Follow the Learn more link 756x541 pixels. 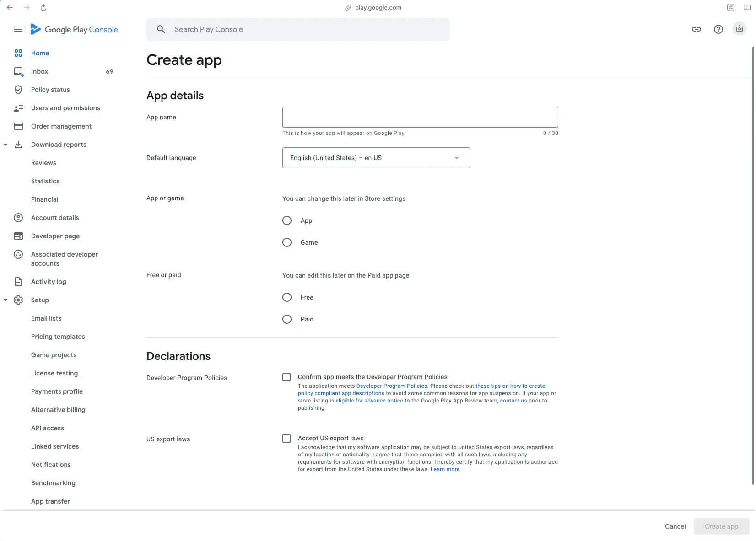(445, 469)
